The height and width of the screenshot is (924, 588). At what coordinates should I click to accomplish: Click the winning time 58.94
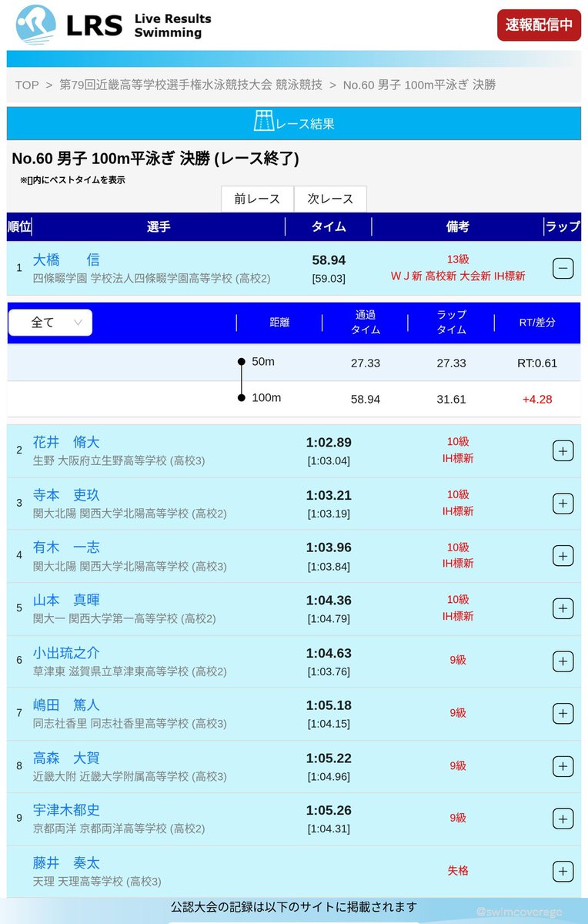[x=329, y=260]
